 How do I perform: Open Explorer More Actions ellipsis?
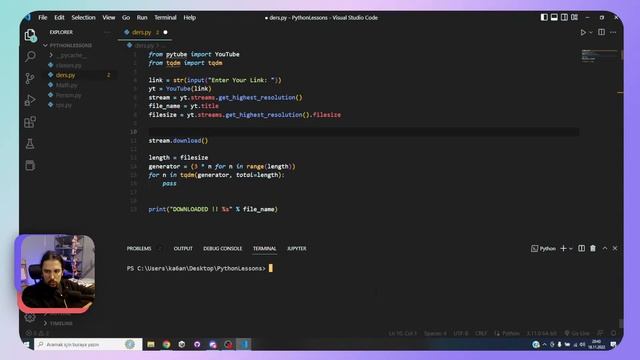click(x=107, y=32)
